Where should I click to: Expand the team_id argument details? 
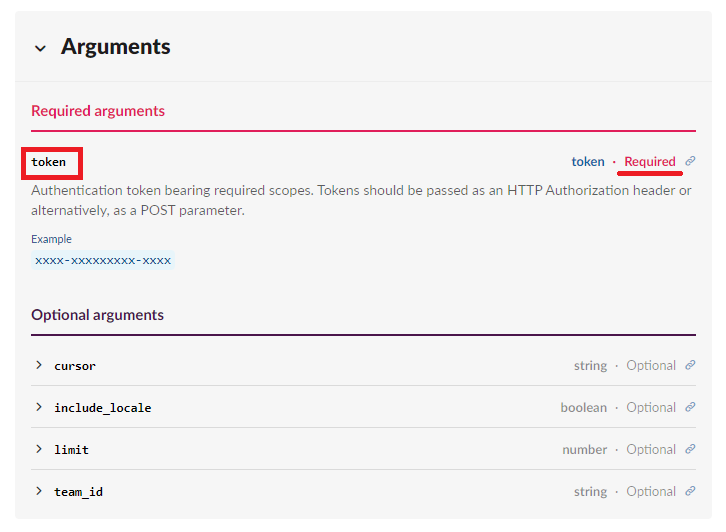(39, 492)
